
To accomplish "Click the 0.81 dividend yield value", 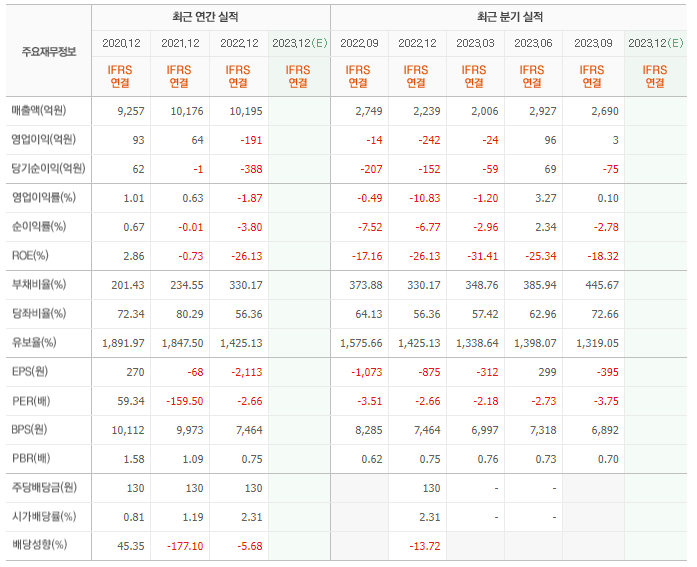I will point(134,517).
